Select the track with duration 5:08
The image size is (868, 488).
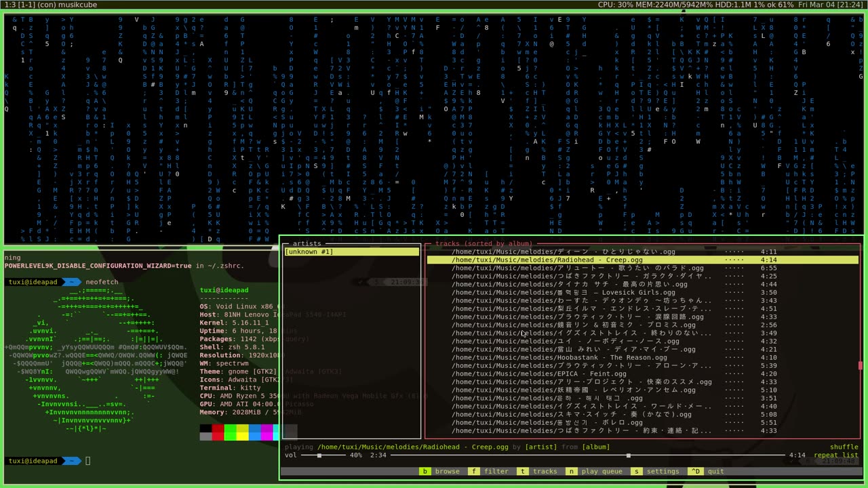643,415
